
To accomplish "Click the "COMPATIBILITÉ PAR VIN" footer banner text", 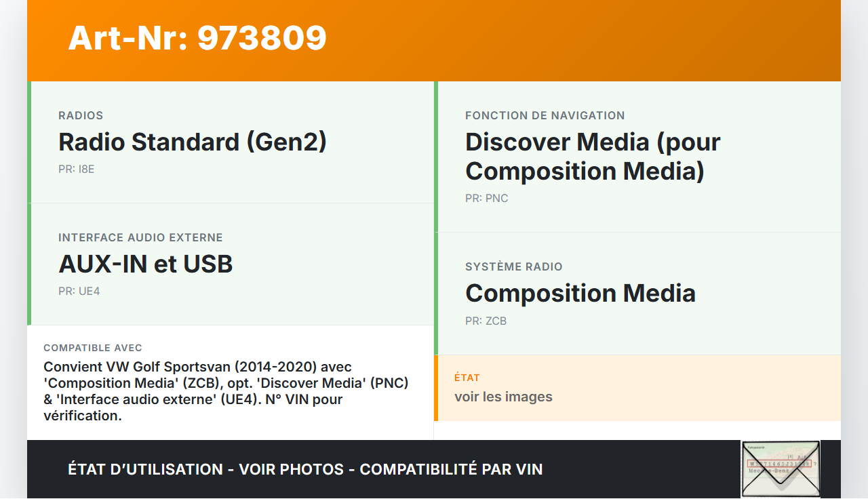I will coord(451,469).
